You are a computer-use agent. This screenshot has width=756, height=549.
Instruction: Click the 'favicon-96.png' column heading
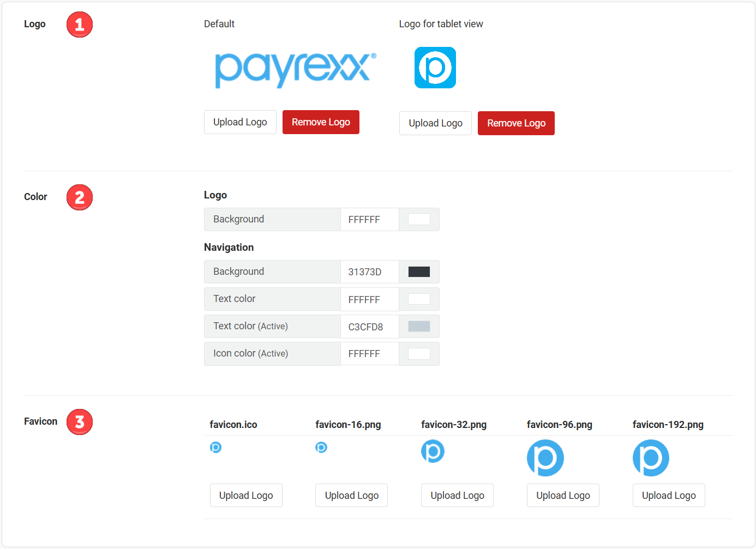click(560, 425)
